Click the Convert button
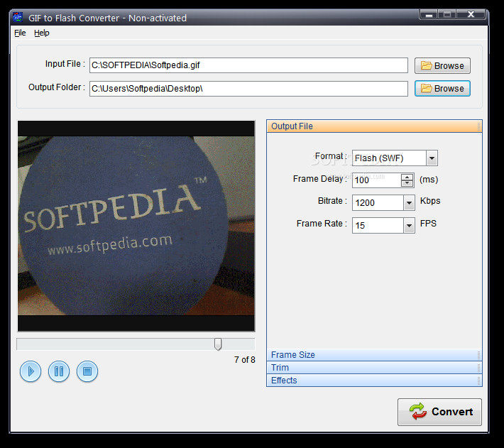The width and height of the screenshot is (504, 448). [439, 412]
